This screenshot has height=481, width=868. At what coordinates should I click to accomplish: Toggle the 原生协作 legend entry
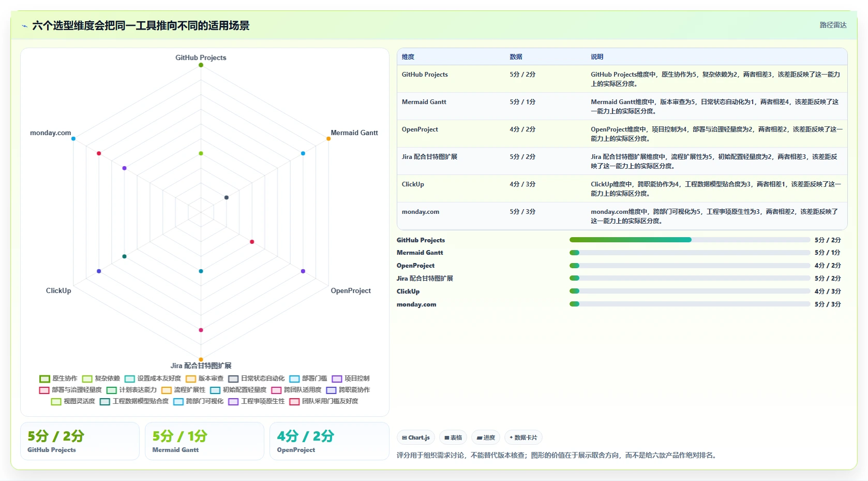(58, 378)
